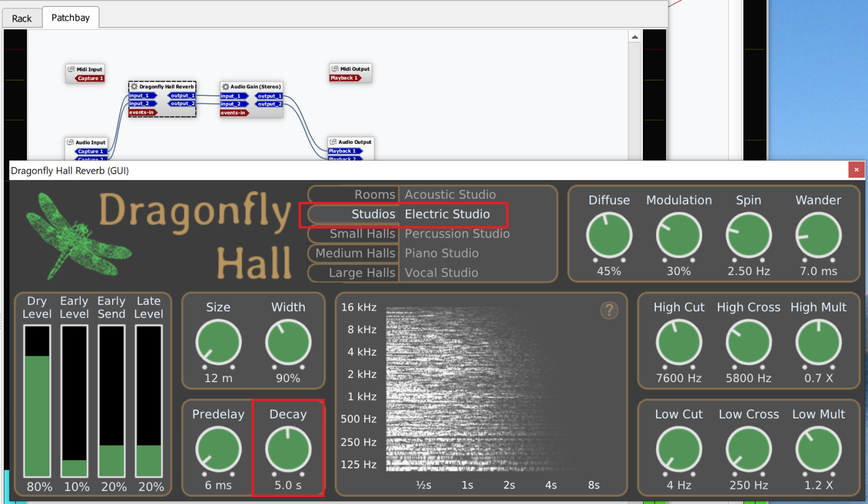Click the Audio Input node icon
This screenshot has width=868, height=504.
click(70, 142)
